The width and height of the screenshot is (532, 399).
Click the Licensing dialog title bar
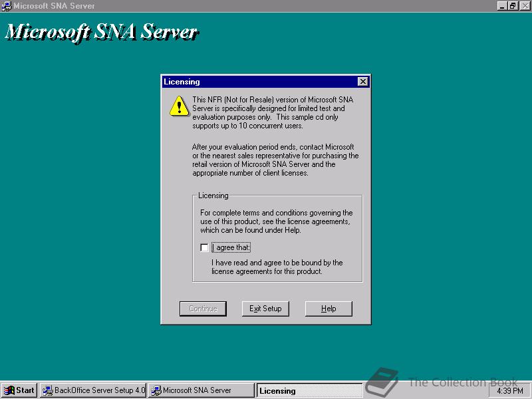coord(265,82)
